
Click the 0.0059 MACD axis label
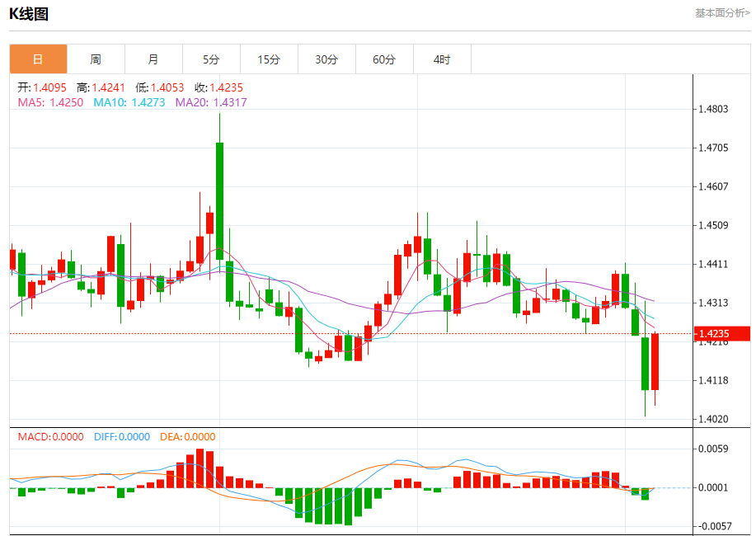coord(714,449)
